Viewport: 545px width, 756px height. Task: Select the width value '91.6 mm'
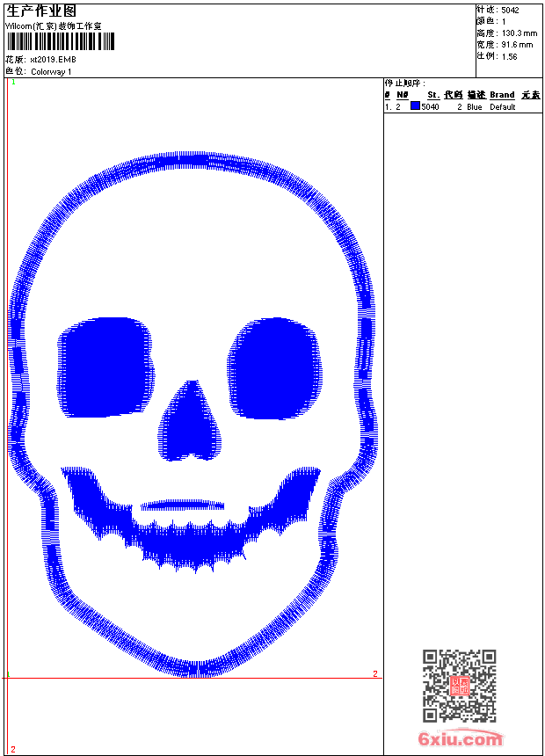(517, 45)
